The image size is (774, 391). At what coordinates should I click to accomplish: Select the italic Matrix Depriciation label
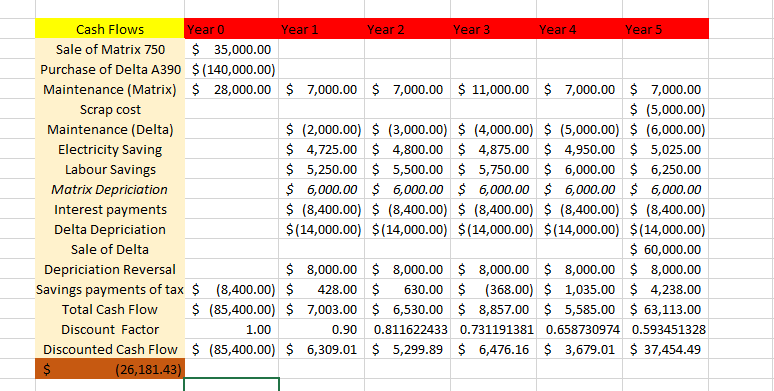click(110, 190)
